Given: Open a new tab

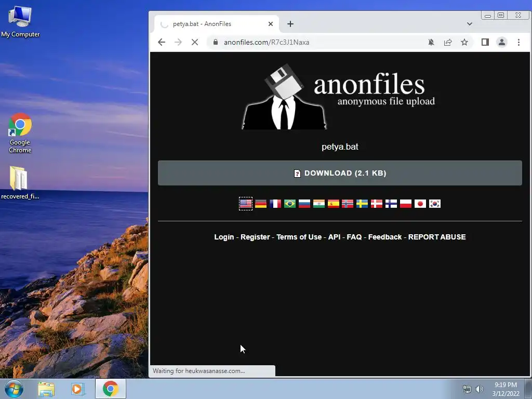Looking at the screenshot, I should pyautogui.click(x=290, y=24).
